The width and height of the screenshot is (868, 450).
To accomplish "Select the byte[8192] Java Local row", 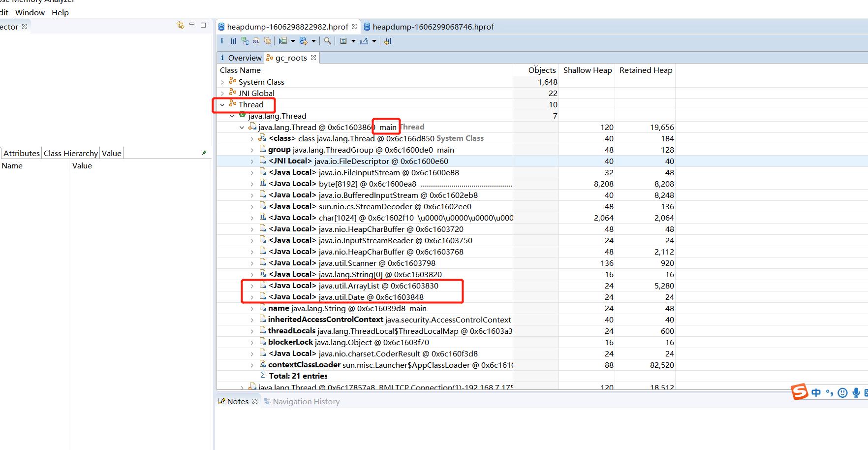I will click(446, 184).
